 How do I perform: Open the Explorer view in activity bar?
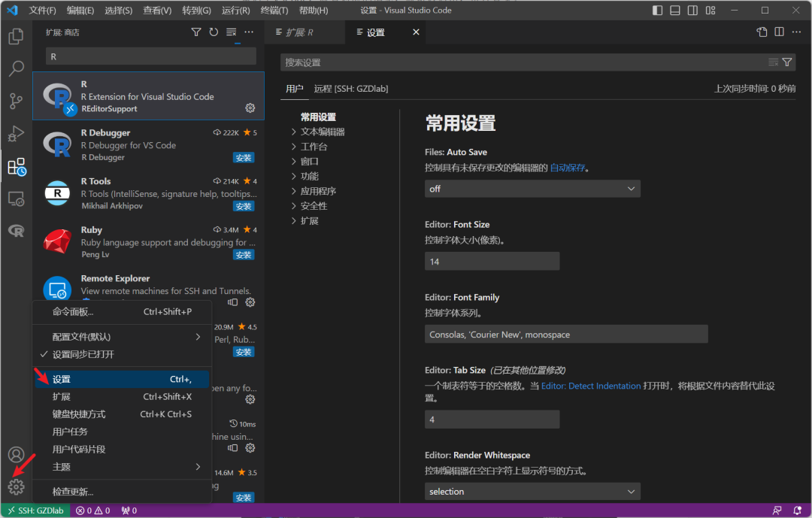coord(16,36)
